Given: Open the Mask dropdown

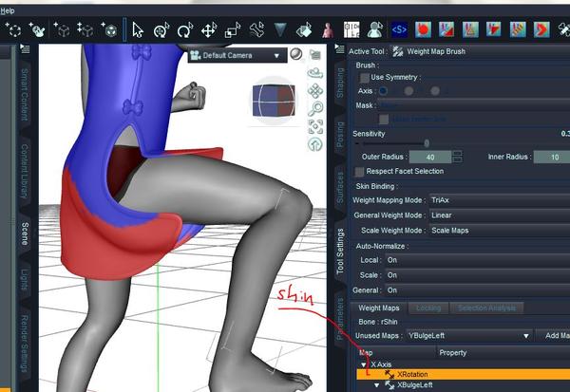Looking at the screenshot, I should [x=474, y=105].
